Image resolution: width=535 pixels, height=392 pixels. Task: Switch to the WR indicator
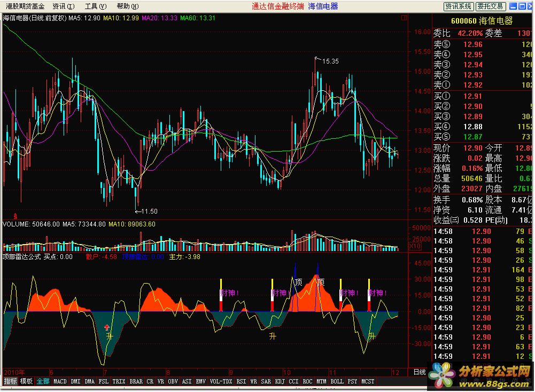click(253, 381)
